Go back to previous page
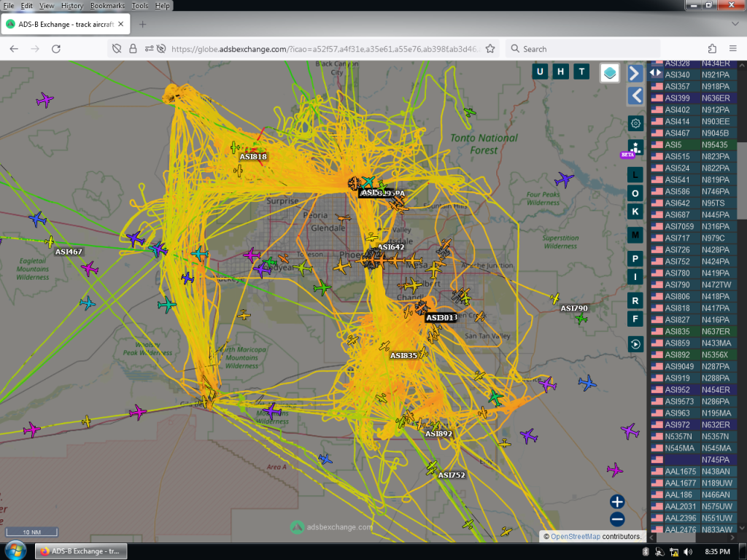Image resolution: width=747 pixels, height=560 pixels. tap(14, 49)
